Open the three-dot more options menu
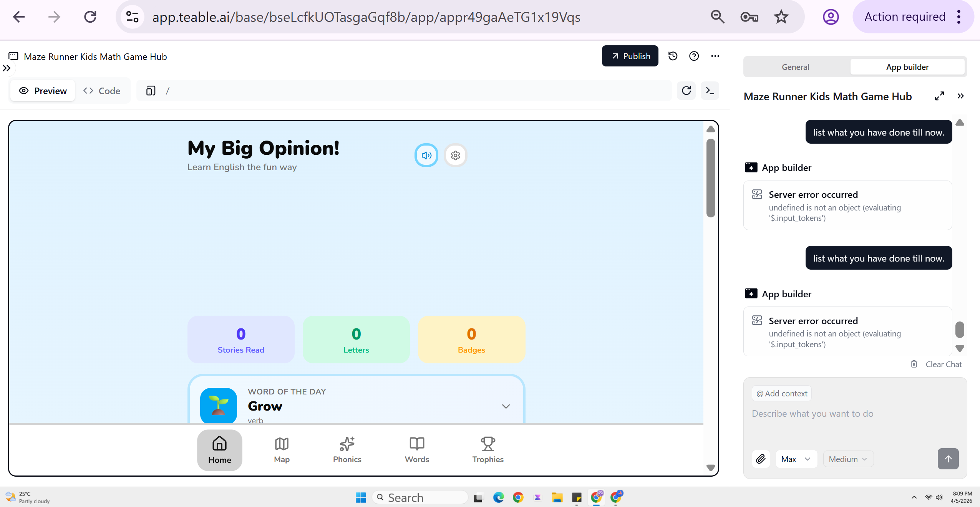This screenshot has height=507, width=980. 715,56
